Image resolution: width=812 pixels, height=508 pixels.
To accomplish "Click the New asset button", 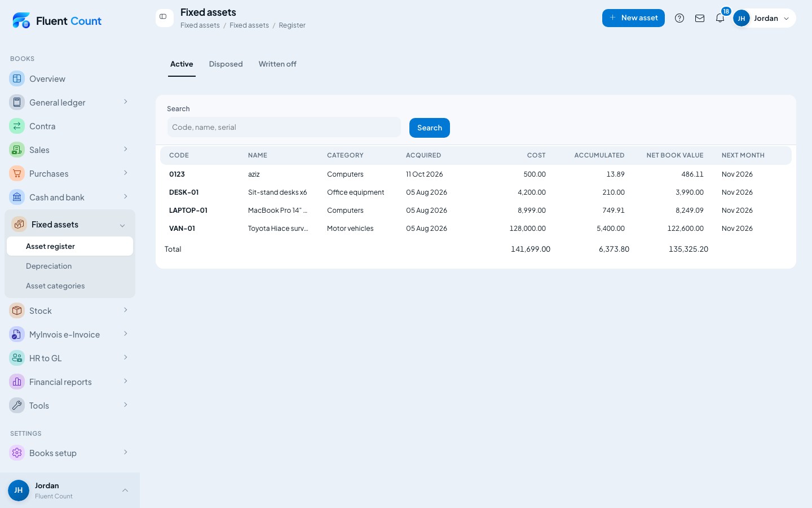I will coord(633,17).
